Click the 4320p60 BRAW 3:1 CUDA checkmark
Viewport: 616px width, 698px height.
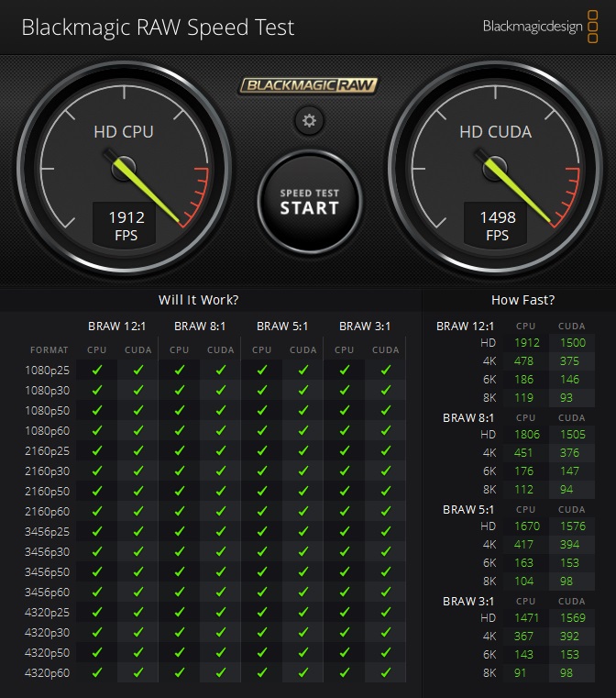point(386,672)
